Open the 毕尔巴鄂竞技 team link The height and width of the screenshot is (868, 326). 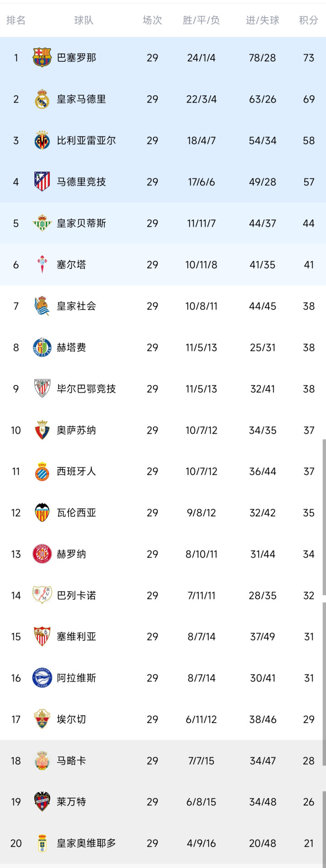[x=86, y=389]
